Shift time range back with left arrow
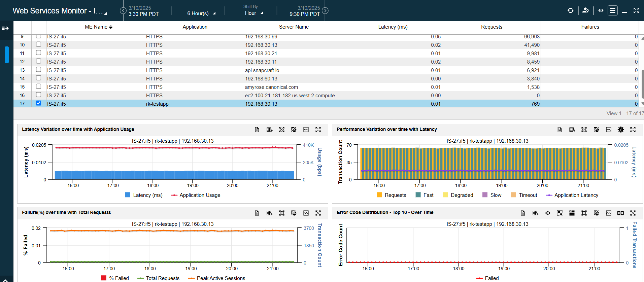Viewport: 644px width, 282px height. [123, 11]
